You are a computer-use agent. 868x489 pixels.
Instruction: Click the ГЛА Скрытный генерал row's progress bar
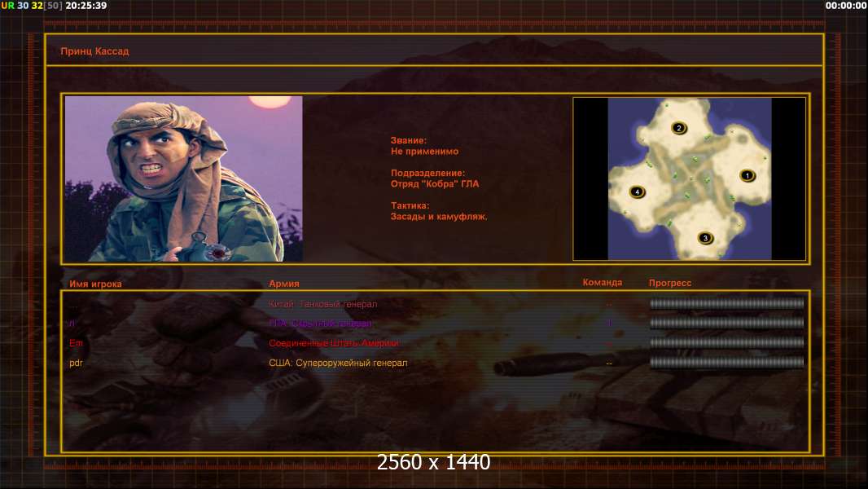[x=726, y=323]
